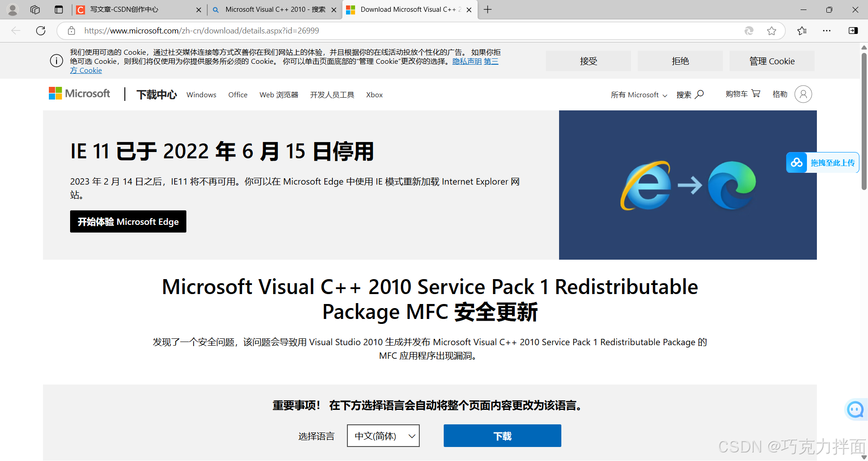Click the scrollbar up arrow
This screenshot has height=461, width=868.
[x=864, y=47]
